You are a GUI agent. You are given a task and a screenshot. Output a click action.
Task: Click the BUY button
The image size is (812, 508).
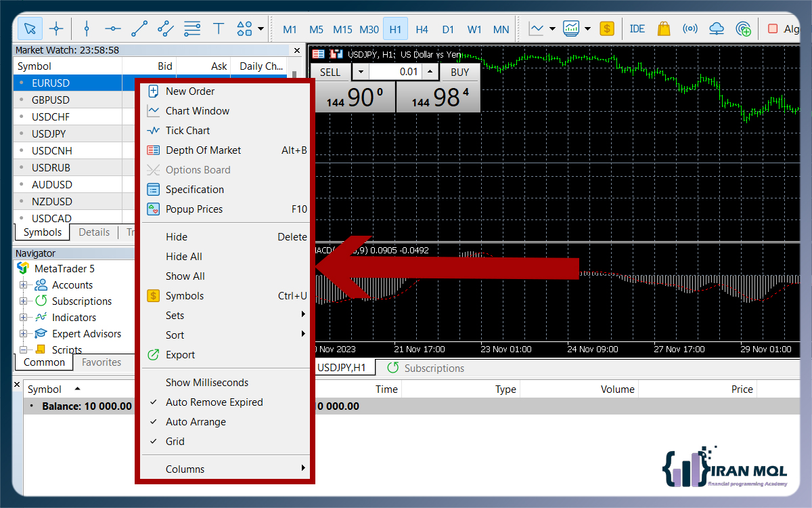click(459, 72)
